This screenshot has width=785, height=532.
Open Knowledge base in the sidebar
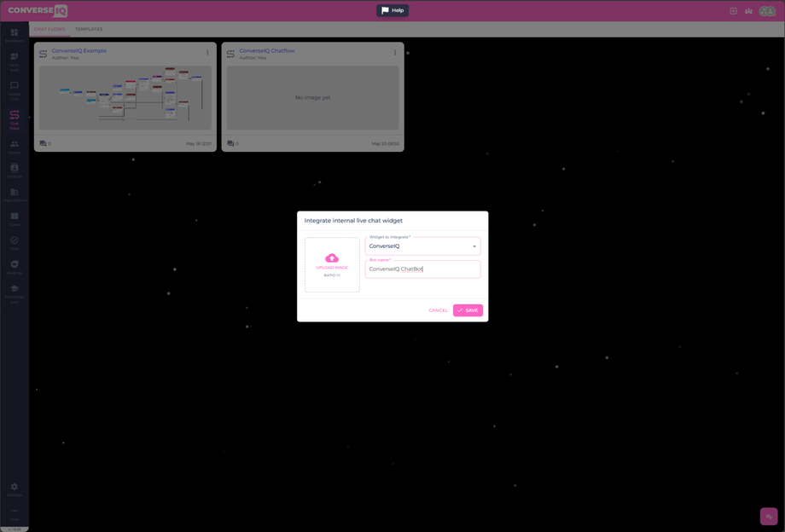tap(14, 293)
